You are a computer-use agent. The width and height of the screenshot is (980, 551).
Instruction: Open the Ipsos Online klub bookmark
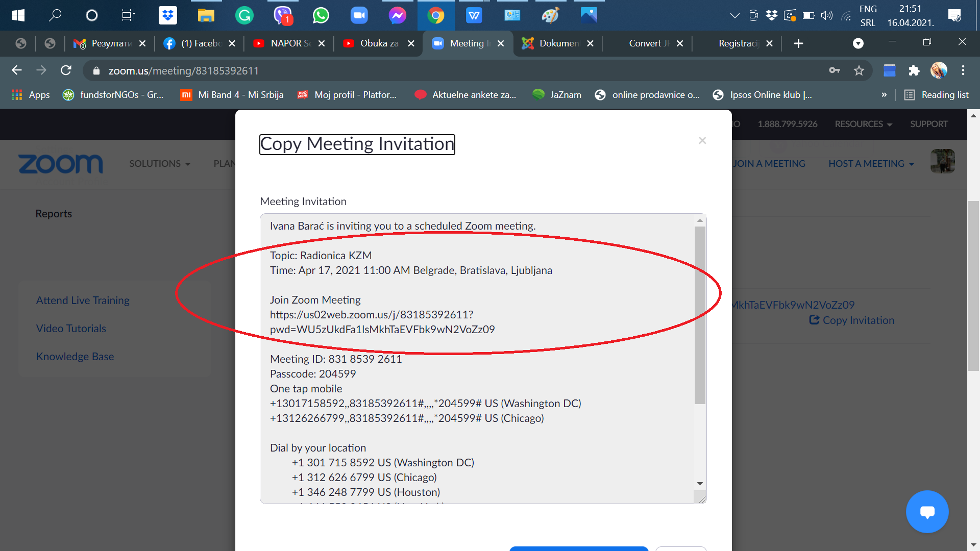click(763, 94)
